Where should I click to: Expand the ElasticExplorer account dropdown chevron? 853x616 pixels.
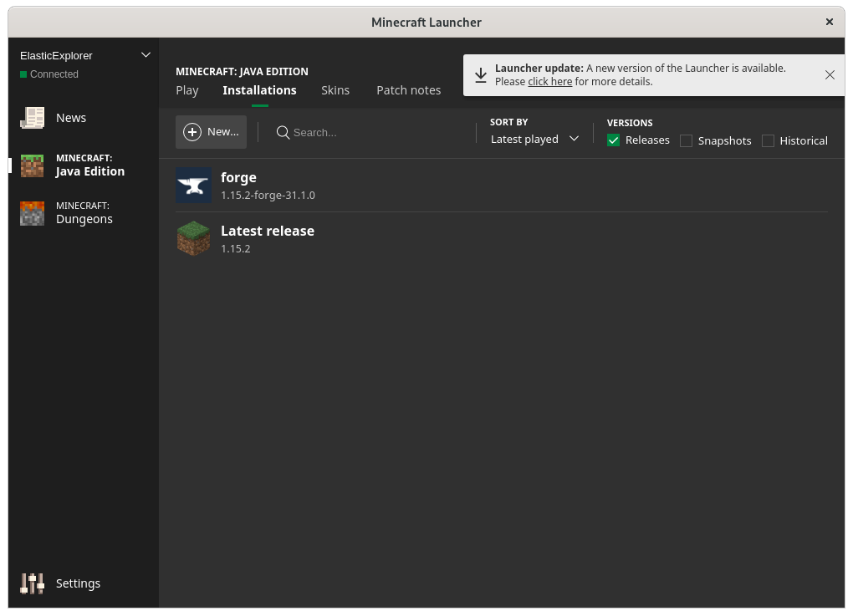[146, 55]
